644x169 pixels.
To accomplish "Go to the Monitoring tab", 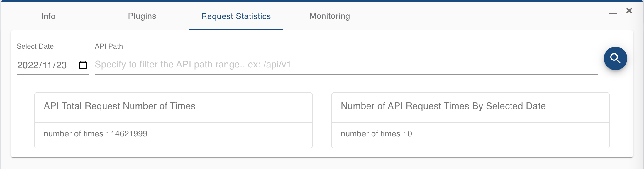I will click(330, 16).
